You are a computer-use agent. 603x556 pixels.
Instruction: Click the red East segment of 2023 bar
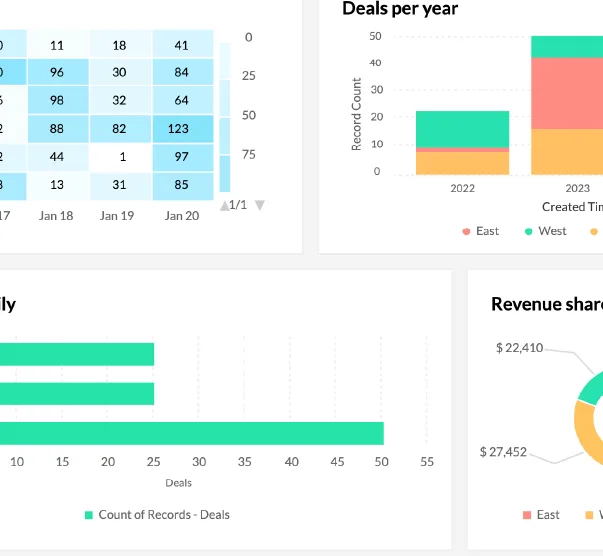pos(567,93)
